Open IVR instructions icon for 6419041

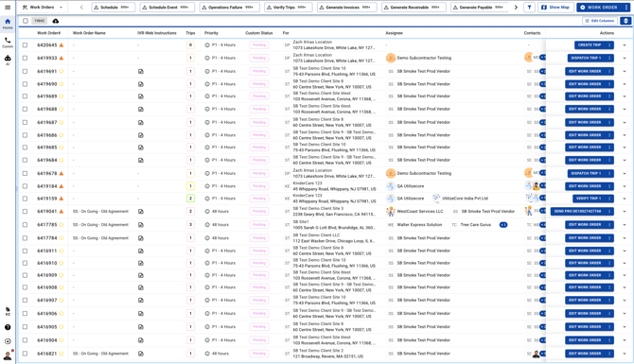(141, 212)
